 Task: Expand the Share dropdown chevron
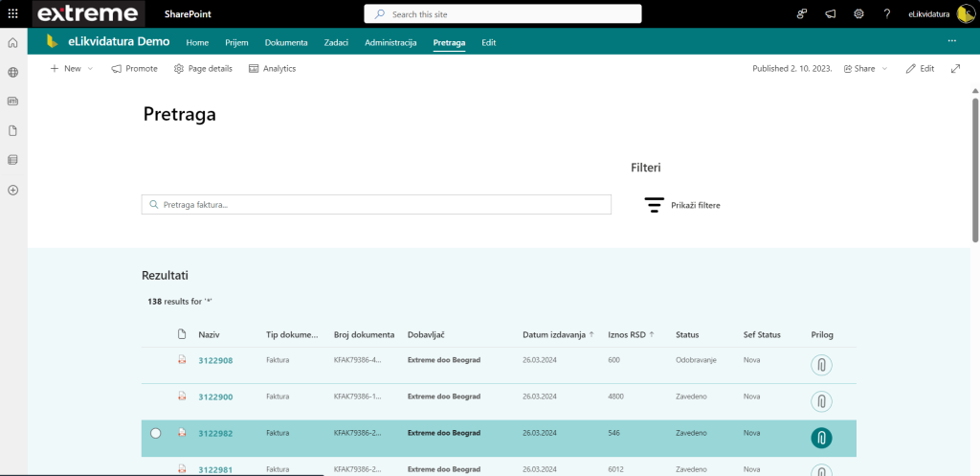click(884, 69)
